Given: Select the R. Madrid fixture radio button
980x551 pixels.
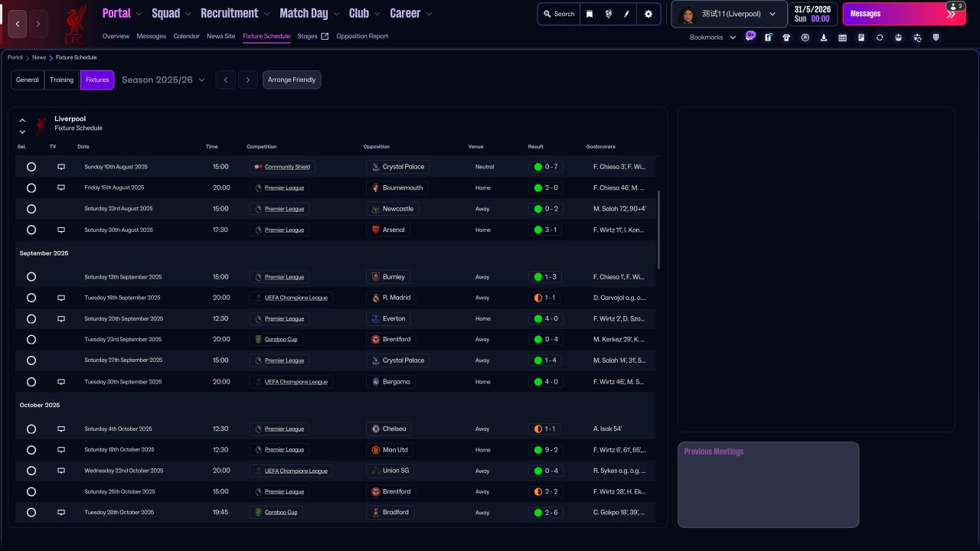Looking at the screenshot, I should click(31, 298).
